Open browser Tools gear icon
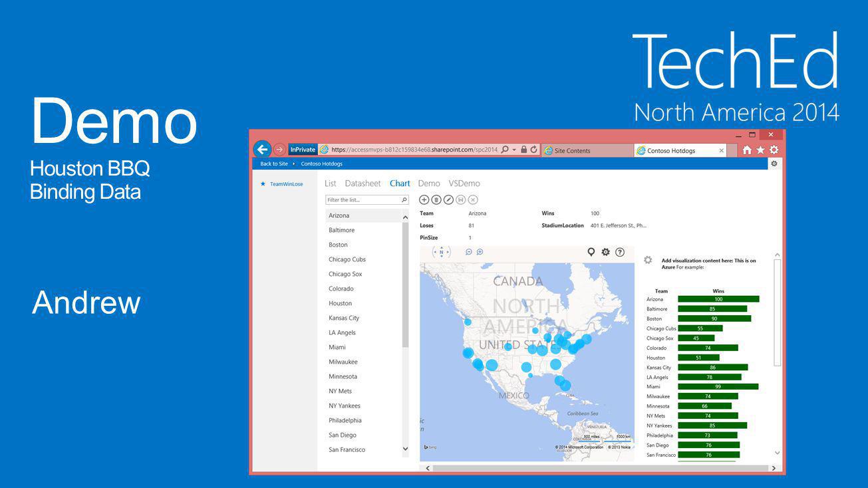The image size is (868, 488). click(x=774, y=150)
